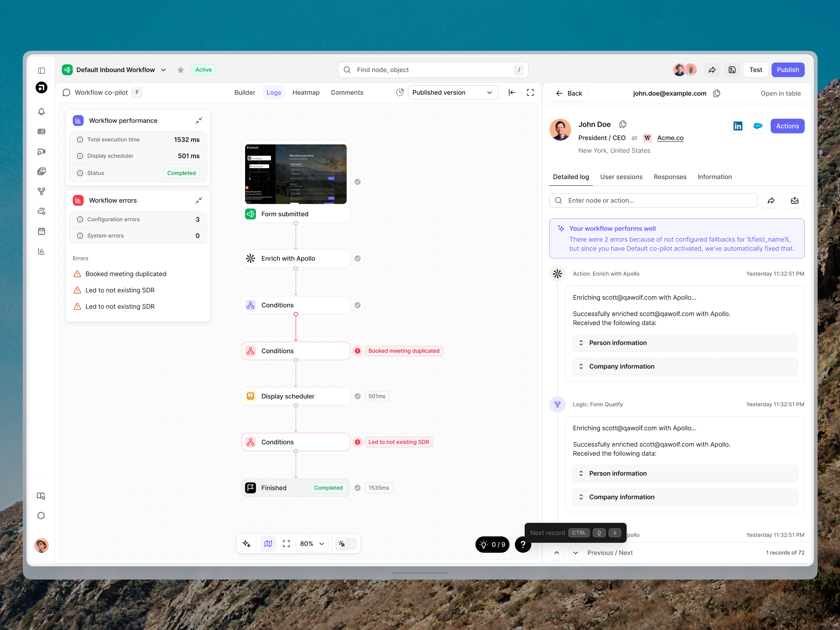Click the LinkedIn icon on John Doe's profile
This screenshot has width=840, height=630.
[x=738, y=126]
